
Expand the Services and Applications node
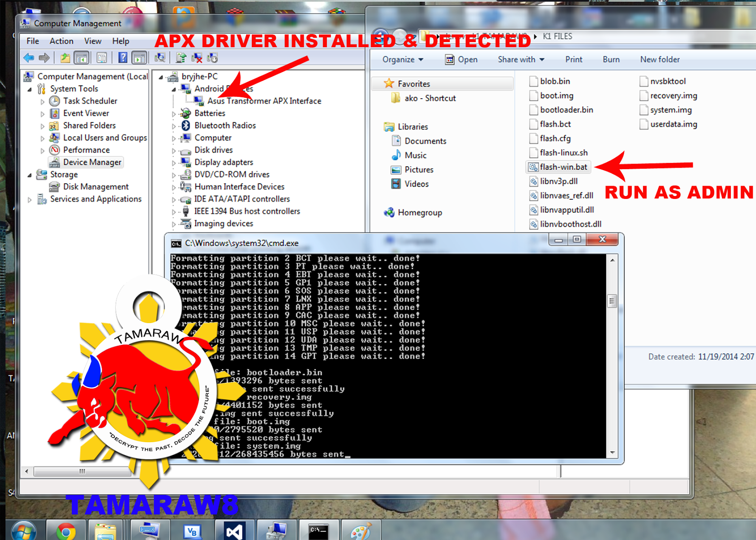coord(30,200)
